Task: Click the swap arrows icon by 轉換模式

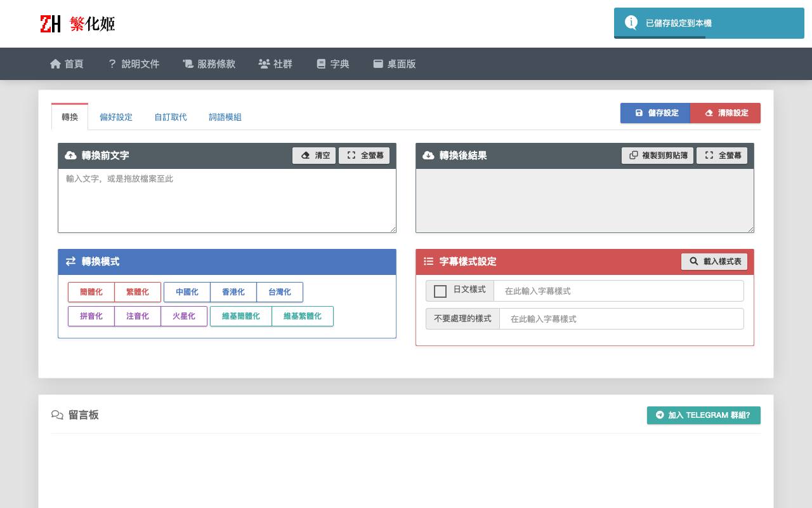Action: 70,262
